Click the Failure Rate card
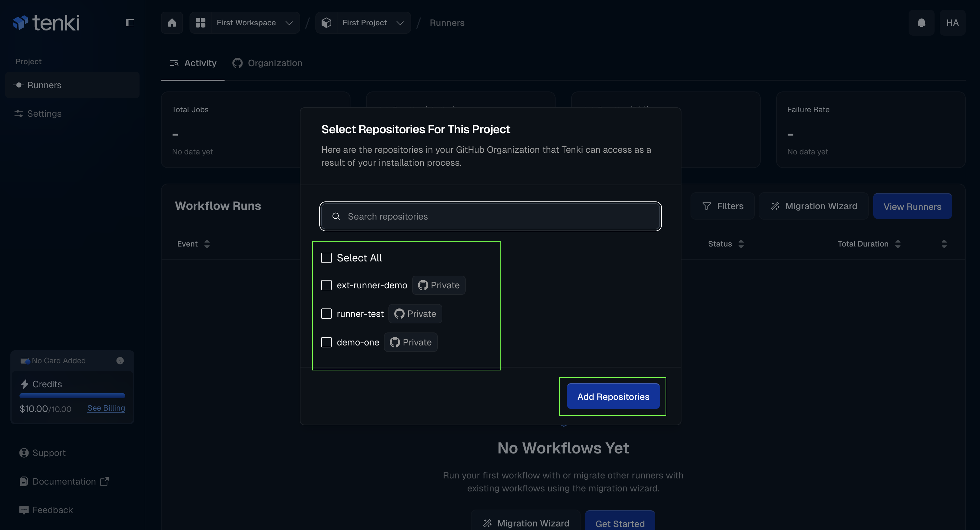 870,130
